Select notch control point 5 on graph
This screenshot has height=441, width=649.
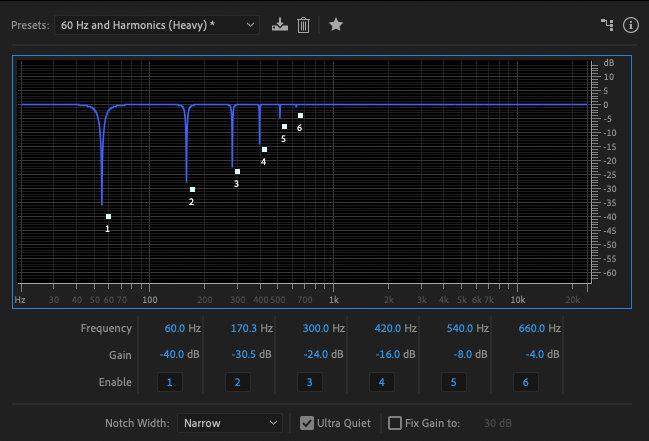(x=284, y=127)
